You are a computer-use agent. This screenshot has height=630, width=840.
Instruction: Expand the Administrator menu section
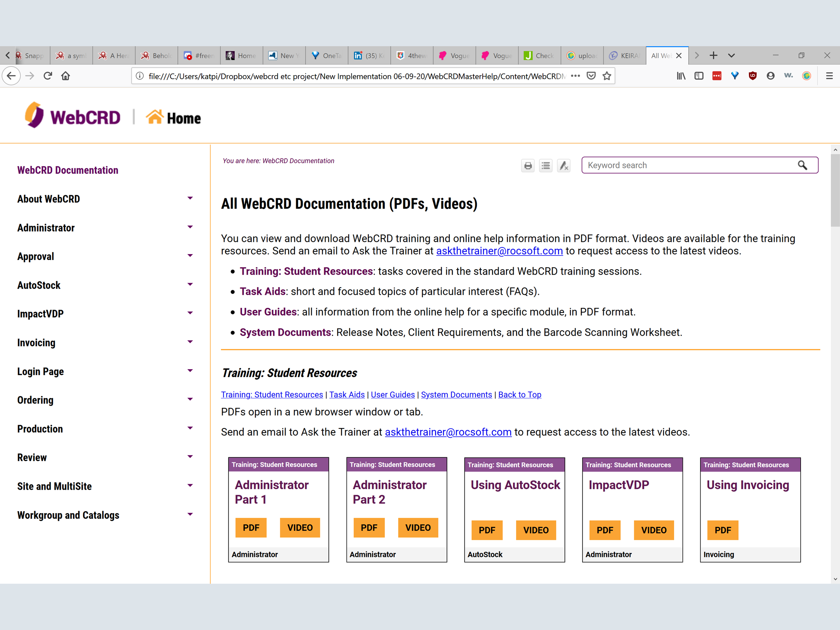pyautogui.click(x=190, y=227)
